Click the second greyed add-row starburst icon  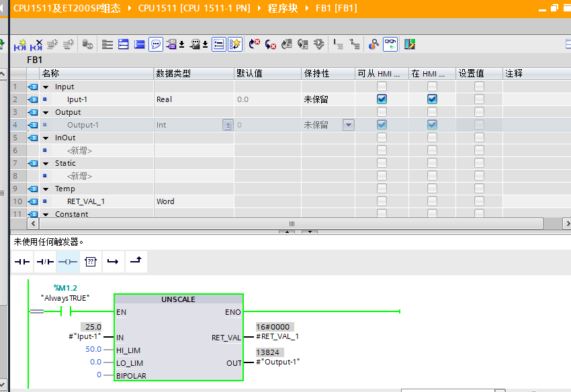click(x=69, y=44)
